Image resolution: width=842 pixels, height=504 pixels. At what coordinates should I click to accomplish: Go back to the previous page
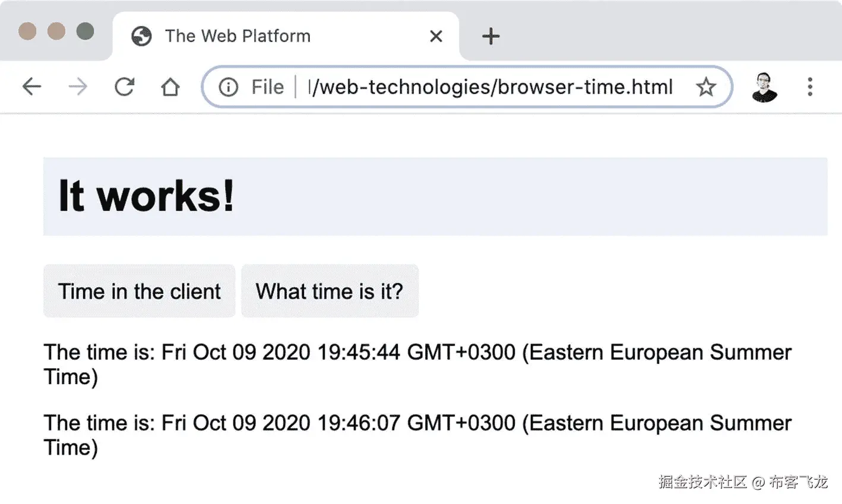tap(31, 87)
